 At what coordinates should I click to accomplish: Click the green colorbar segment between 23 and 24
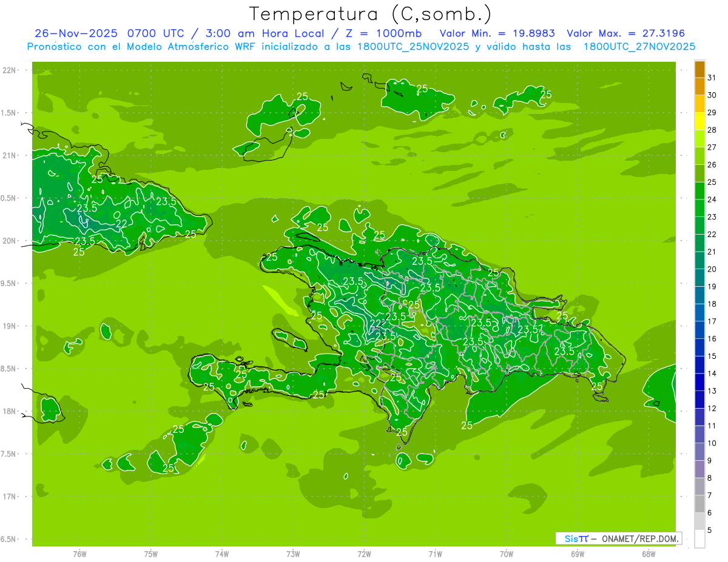click(699, 209)
